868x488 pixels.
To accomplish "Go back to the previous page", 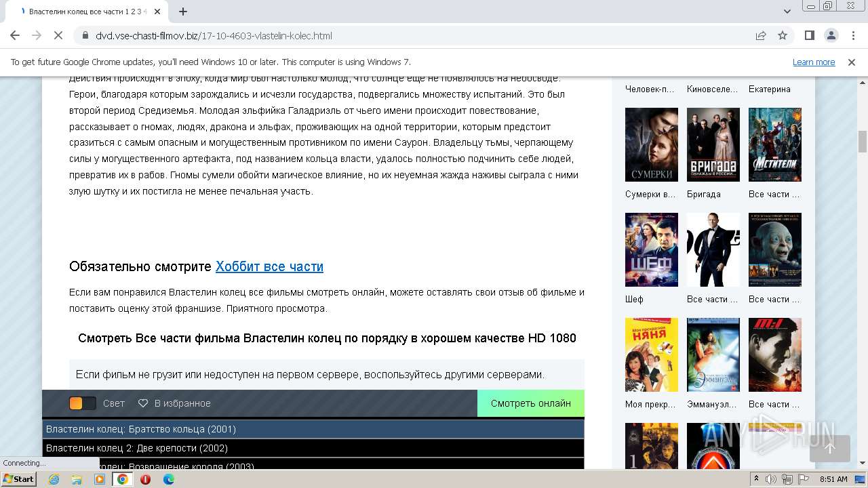I will 15,35.
